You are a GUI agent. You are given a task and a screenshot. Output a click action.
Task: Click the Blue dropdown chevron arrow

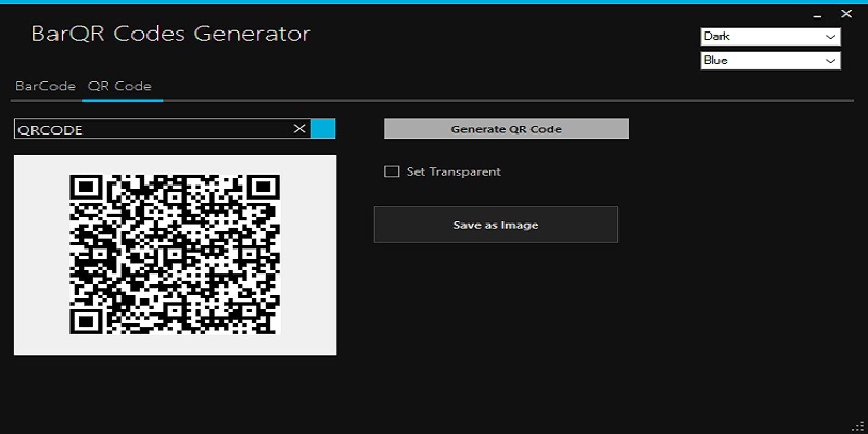click(830, 61)
